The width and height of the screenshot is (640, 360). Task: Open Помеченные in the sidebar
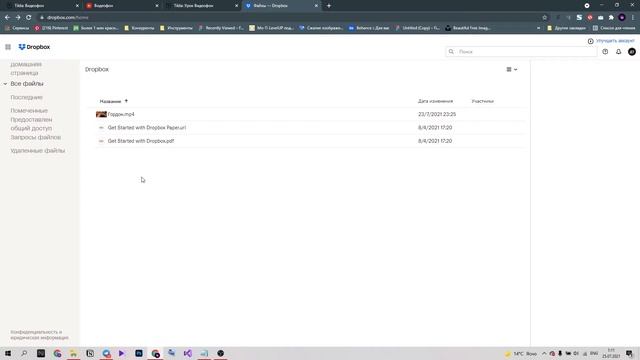(x=29, y=111)
